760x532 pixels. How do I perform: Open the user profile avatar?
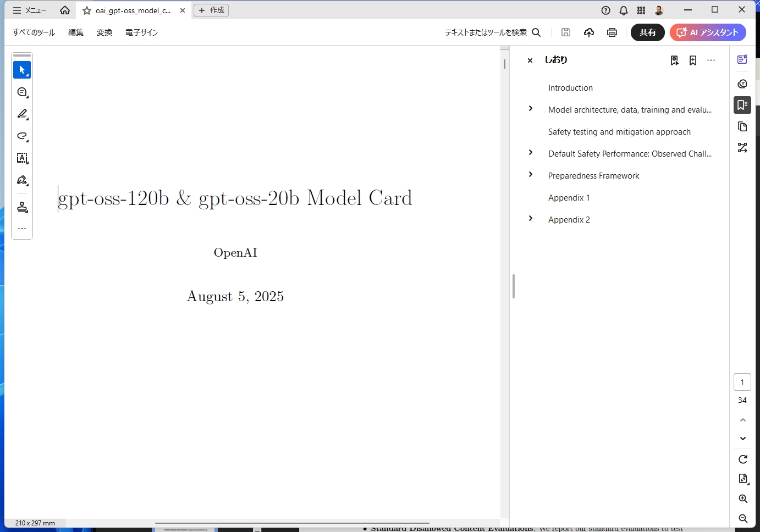coord(659,10)
